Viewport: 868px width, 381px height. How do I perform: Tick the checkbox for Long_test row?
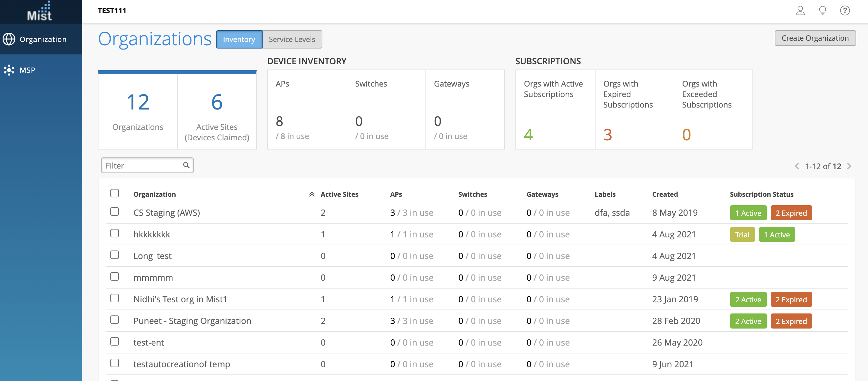[x=115, y=255]
